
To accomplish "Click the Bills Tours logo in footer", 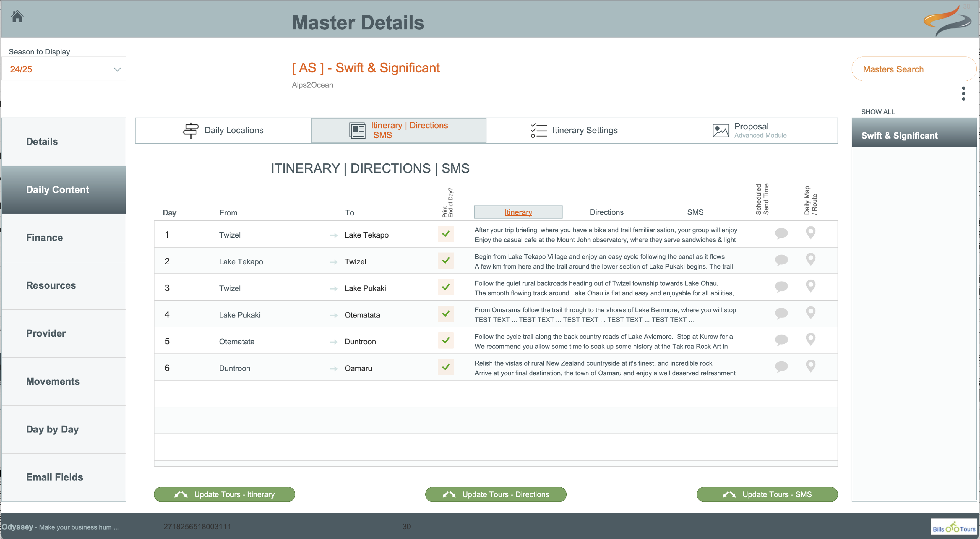I will pos(954,527).
